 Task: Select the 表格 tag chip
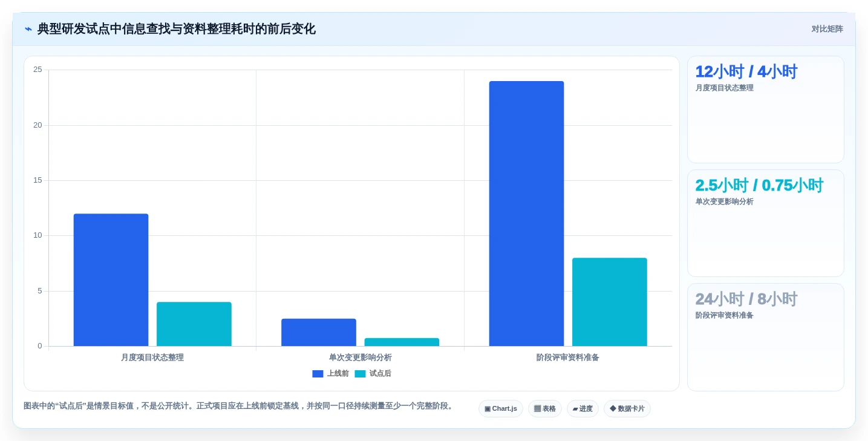coord(545,409)
